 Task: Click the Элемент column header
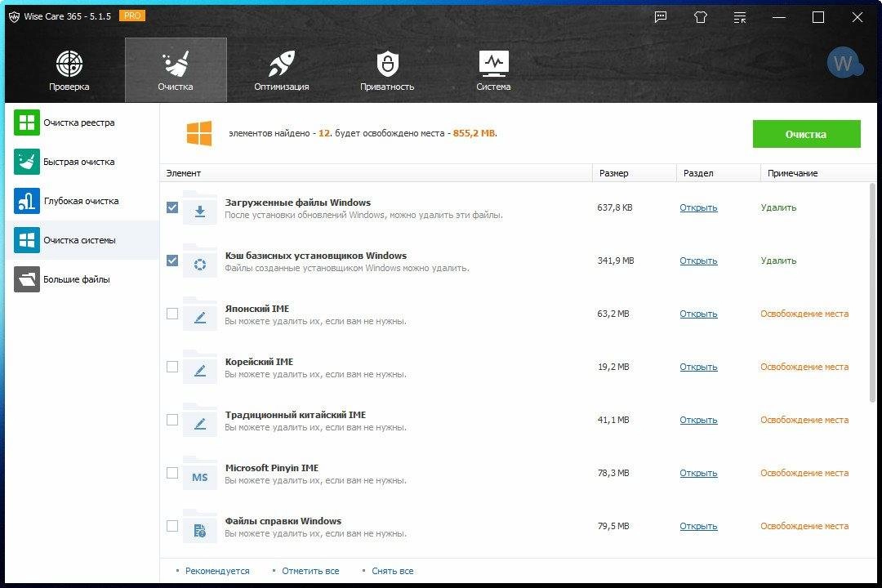[376, 173]
